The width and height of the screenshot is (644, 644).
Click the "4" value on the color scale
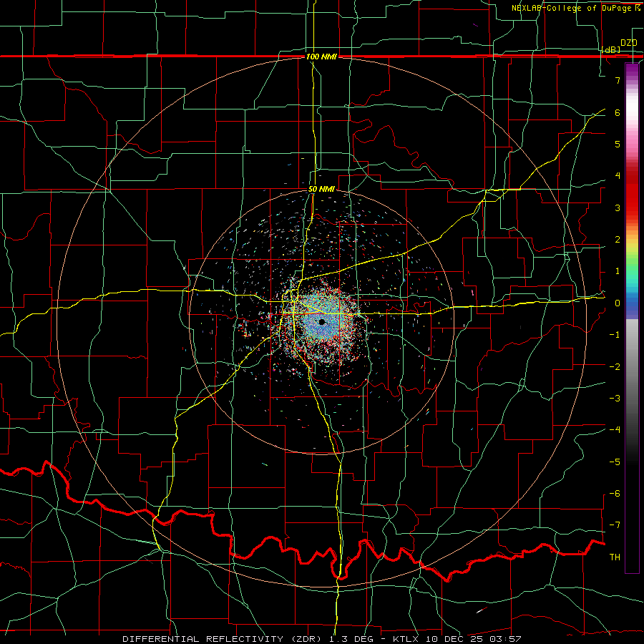(618, 176)
